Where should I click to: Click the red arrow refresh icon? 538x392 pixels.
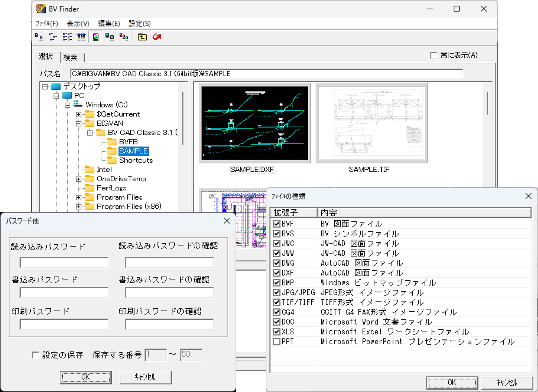pyautogui.click(x=157, y=37)
